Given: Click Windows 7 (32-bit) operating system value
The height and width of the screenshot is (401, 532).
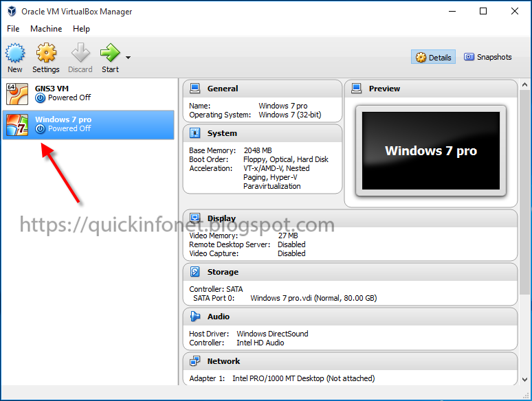Looking at the screenshot, I should (x=290, y=115).
